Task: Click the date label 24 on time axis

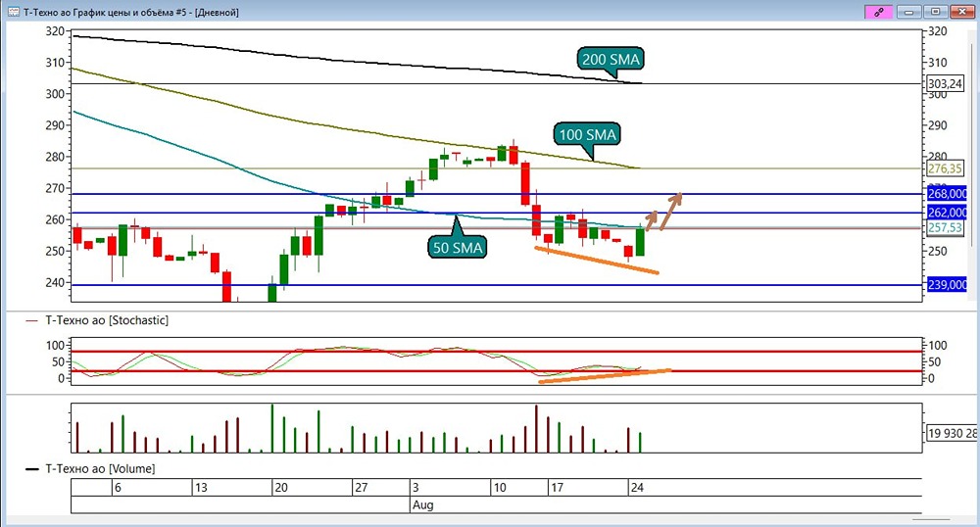Action: click(637, 488)
